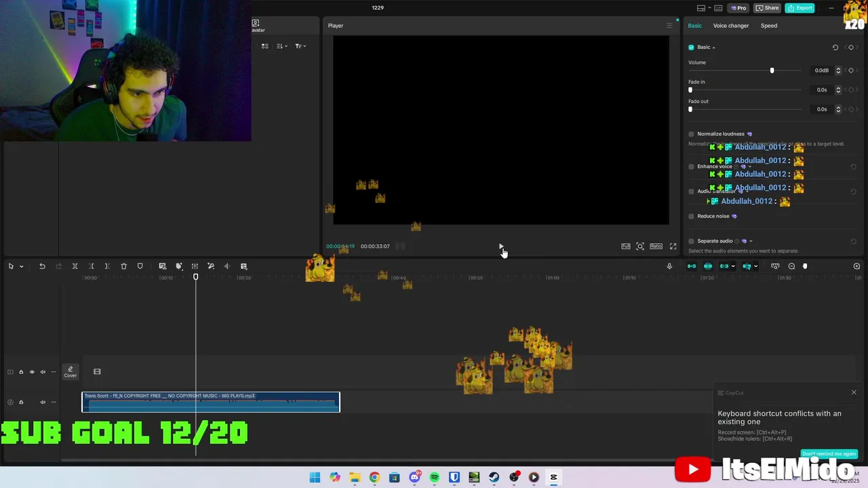Open linkage options dropdown arrow
Screen dimensions: 868x488
[733, 266]
